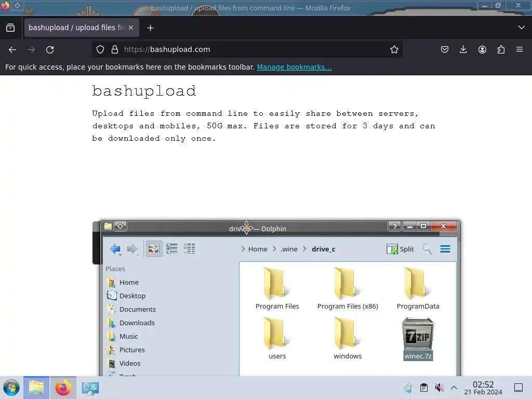Screen dimensions: 532x399
Task: Open Places section header in Dolphin
Action: pyautogui.click(x=115, y=269)
